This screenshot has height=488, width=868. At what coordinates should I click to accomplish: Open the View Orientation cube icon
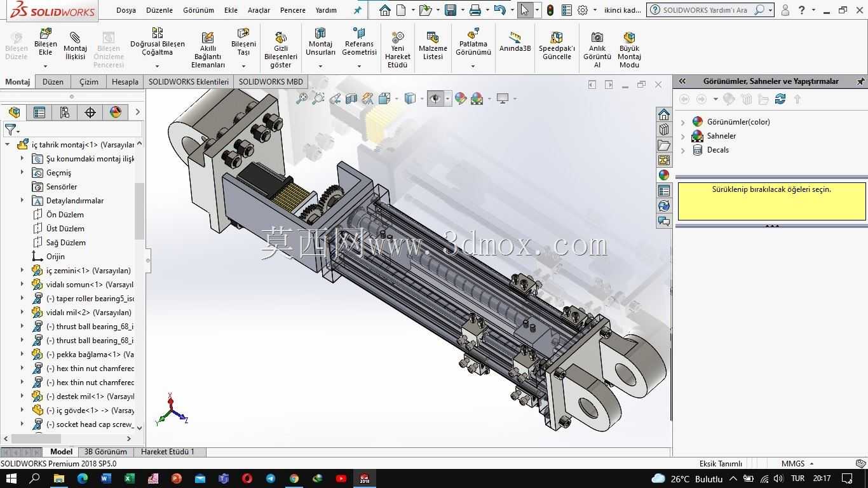pyautogui.click(x=384, y=98)
